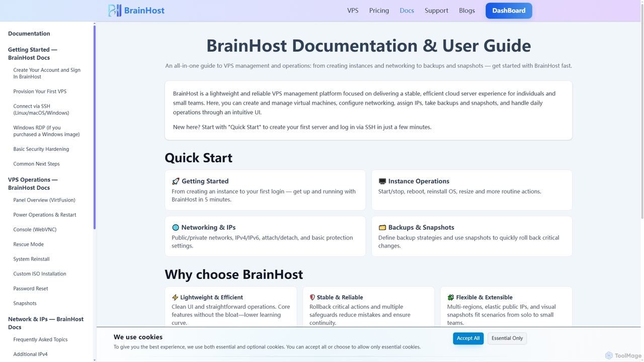Click the globe icon beside Networking & IPs
The width and height of the screenshot is (644, 362).
tap(176, 227)
